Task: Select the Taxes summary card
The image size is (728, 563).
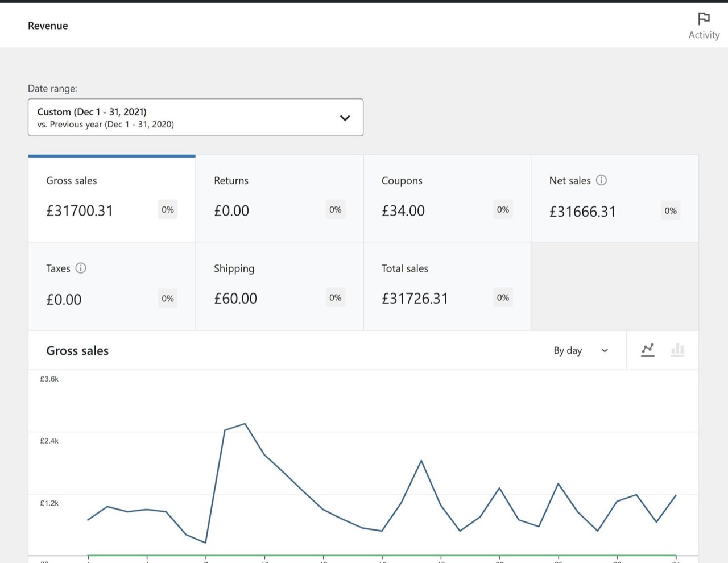Action: (112, 287)
